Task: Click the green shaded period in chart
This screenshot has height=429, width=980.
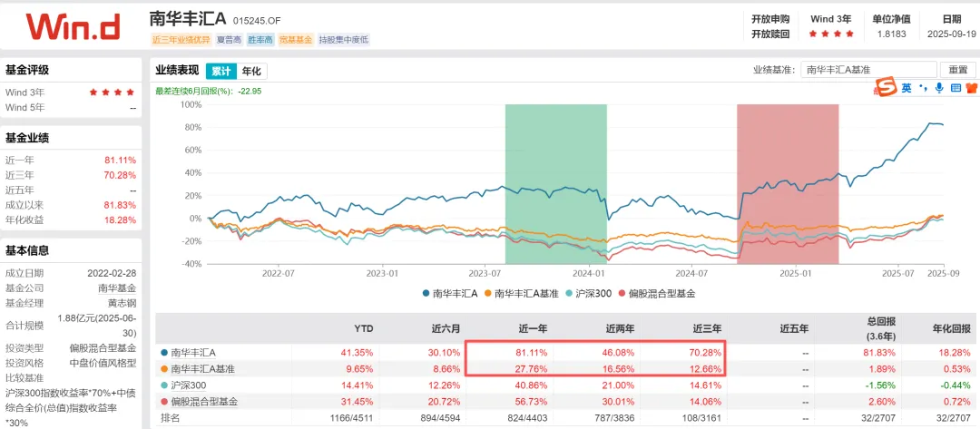Action: point(555,184)
